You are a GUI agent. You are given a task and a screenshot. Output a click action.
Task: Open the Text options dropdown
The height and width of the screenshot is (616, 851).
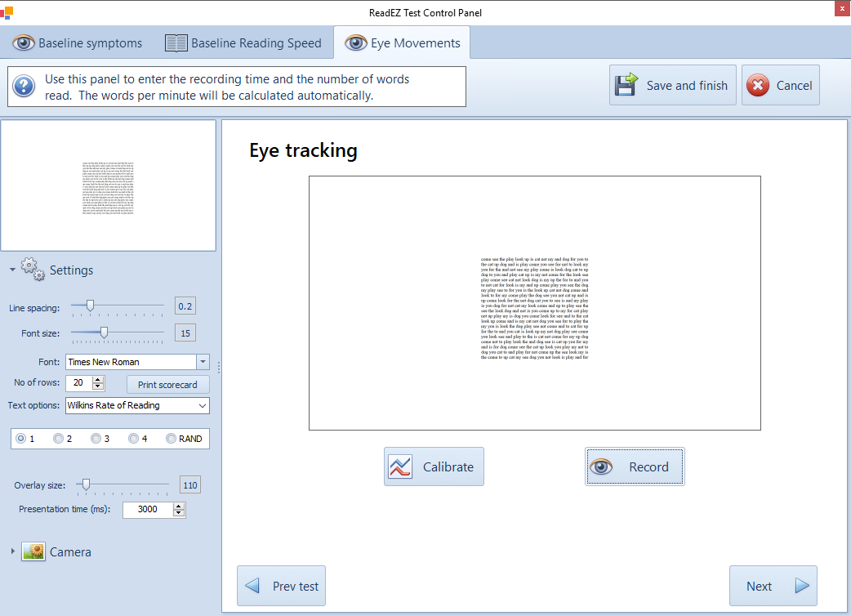[203, 405]
